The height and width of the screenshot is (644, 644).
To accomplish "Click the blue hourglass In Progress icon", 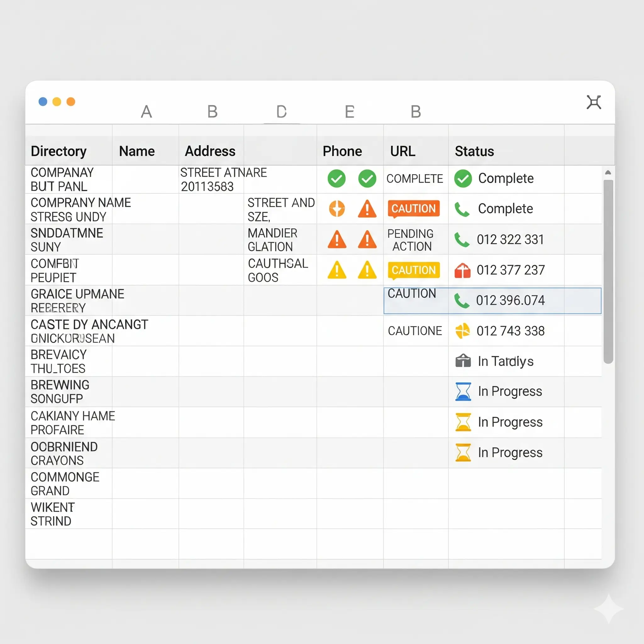I will pos(463,391).
